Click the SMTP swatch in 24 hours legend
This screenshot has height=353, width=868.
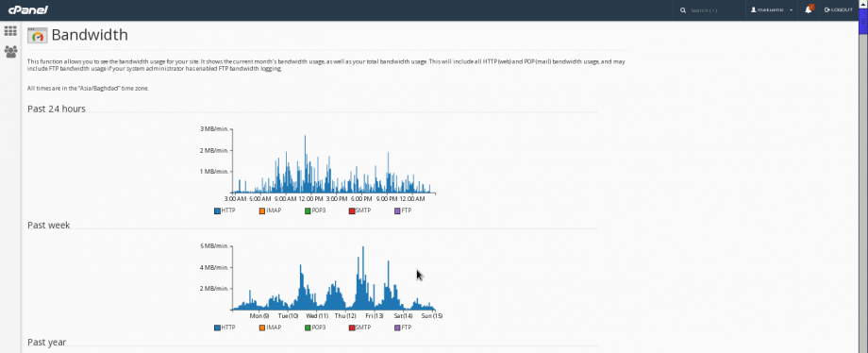[352, 210]
